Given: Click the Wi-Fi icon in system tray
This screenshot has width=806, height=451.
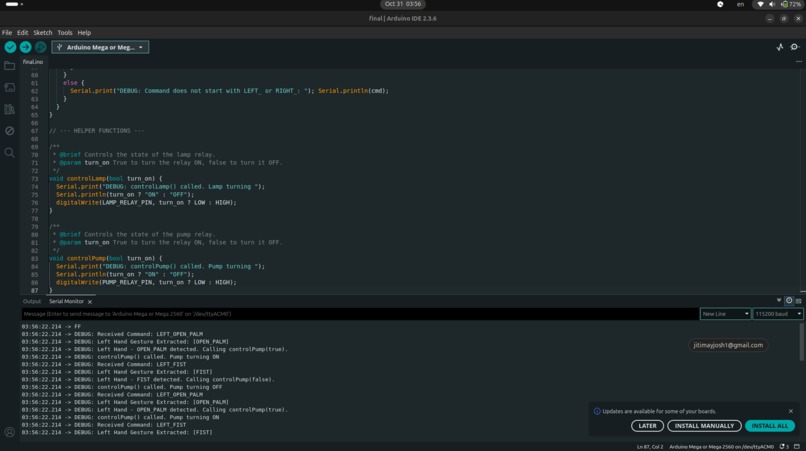Looking at the screenshot, I should tap(760, 4).
